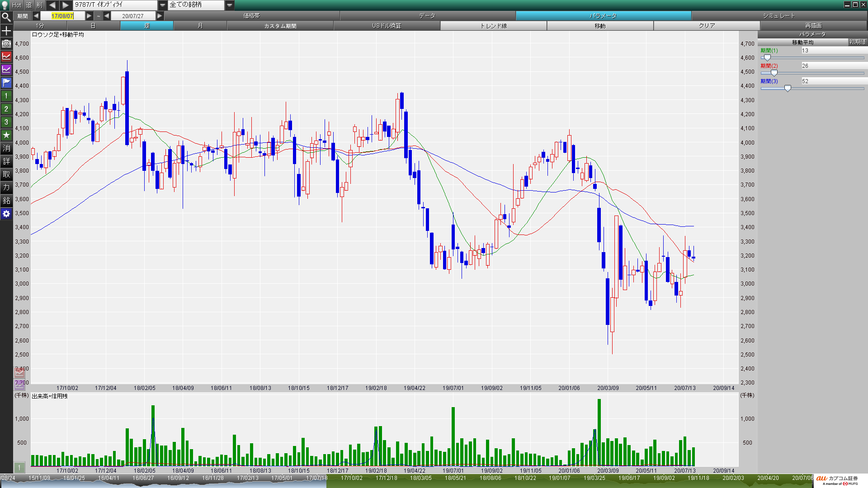This screenshot has width=868, height=488.
Task: Open the stock symbol 9787/T dropdown
Action: point(162,5)
